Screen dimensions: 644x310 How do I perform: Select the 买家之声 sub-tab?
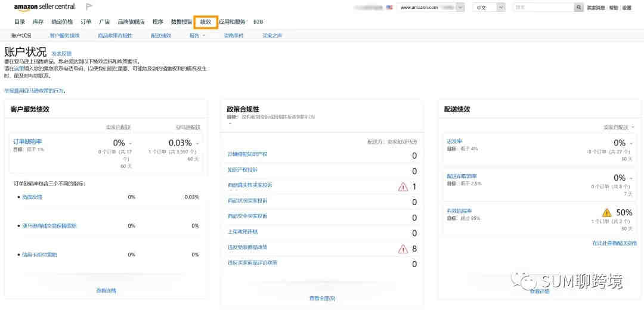[272, 36]
